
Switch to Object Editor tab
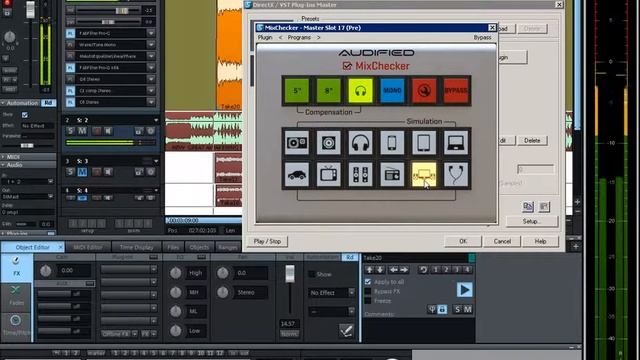pyautogui.click(x=33, y=247)
